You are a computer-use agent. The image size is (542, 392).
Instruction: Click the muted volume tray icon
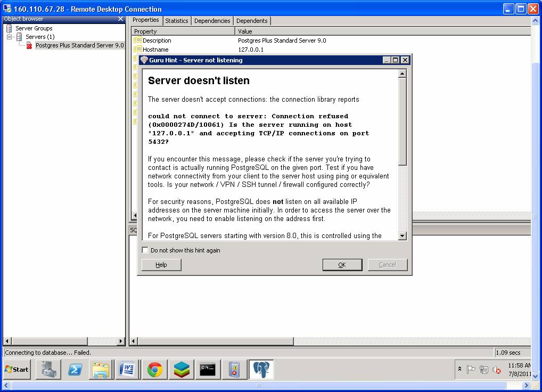(x=497, y=370)
